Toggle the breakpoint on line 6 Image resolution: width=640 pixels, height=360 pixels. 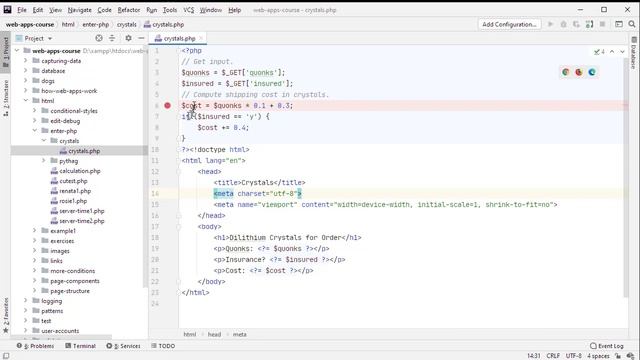pos(167,106)
